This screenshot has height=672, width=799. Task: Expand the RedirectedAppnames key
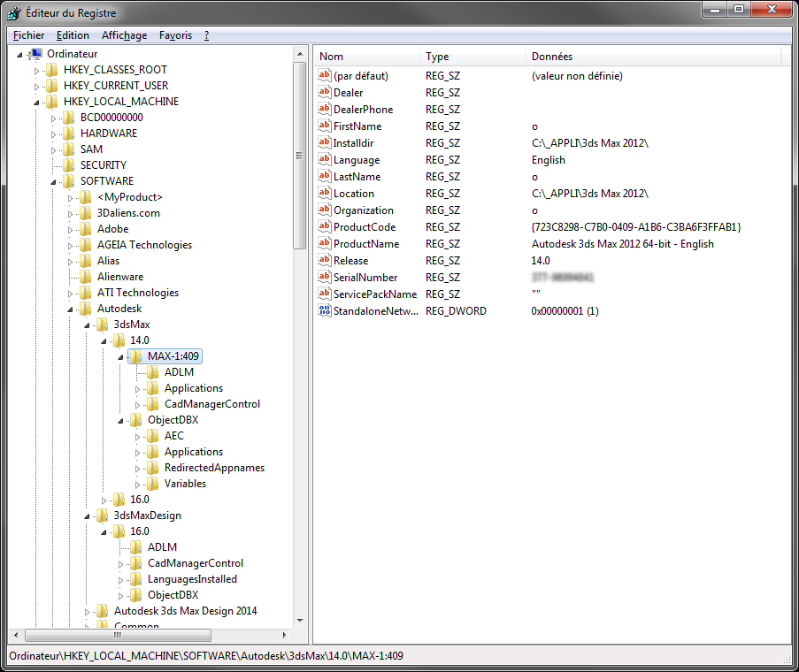click(137, 469)
